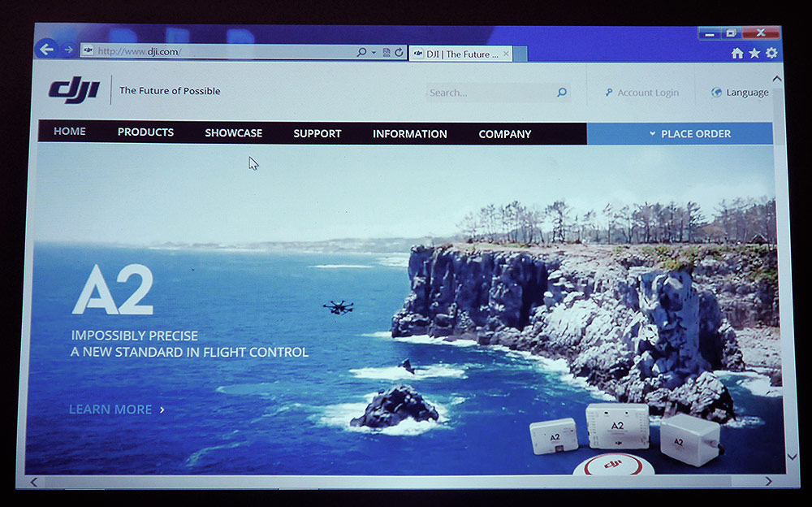Open the address bar autocomplete dropdown arrow
The width and height of the screenshot is (812, 507).
point(374,52)
